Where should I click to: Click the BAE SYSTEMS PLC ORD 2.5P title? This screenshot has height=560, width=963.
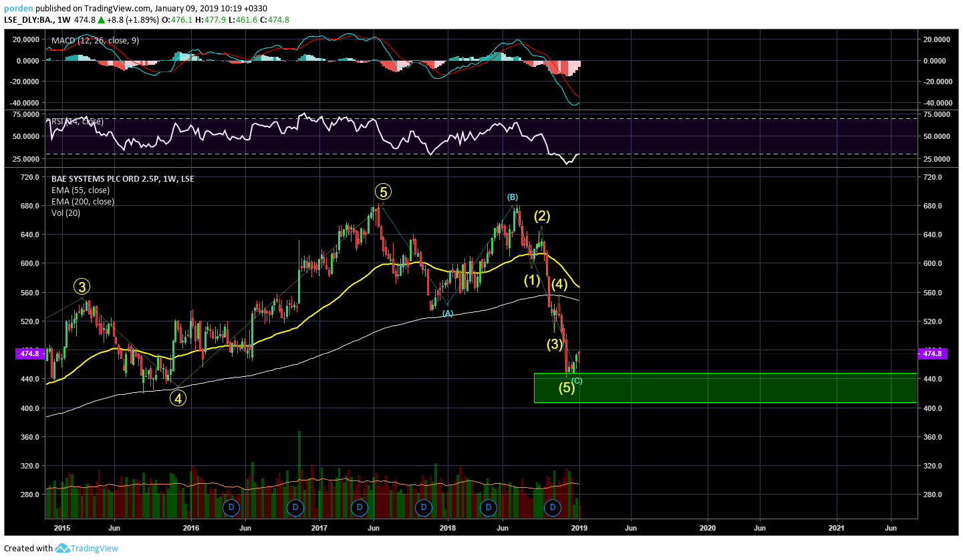pos(123,179)
